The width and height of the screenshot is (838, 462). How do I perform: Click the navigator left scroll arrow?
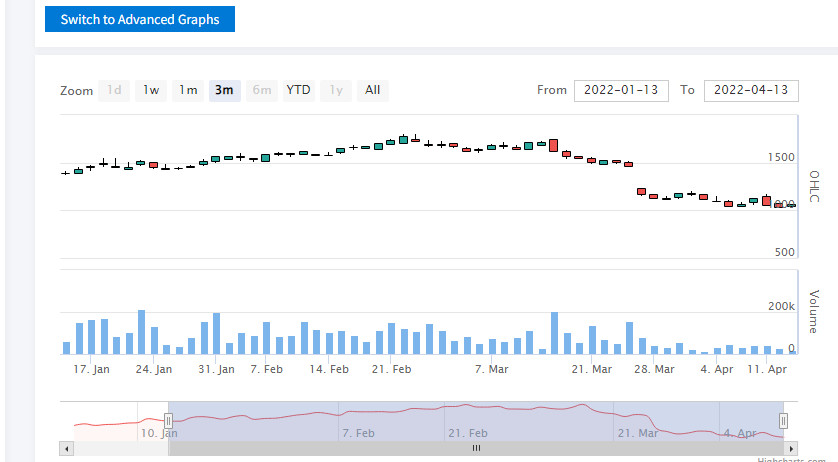(x=66, y=448)
